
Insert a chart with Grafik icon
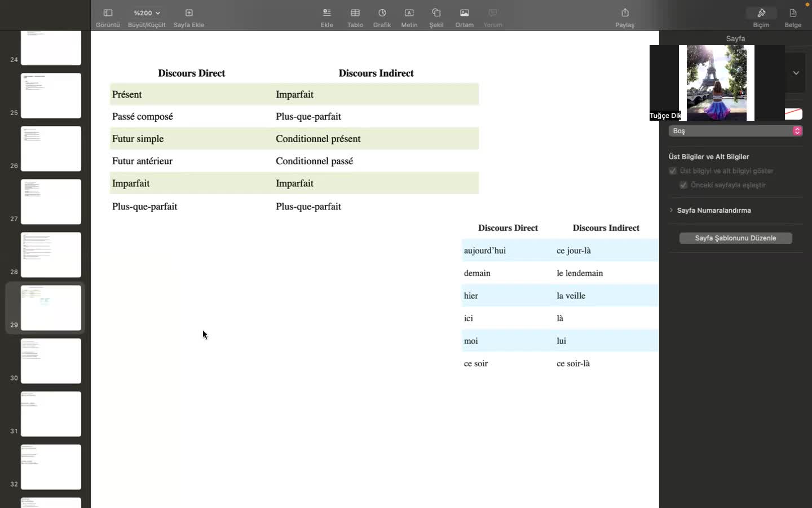[382, 13]
